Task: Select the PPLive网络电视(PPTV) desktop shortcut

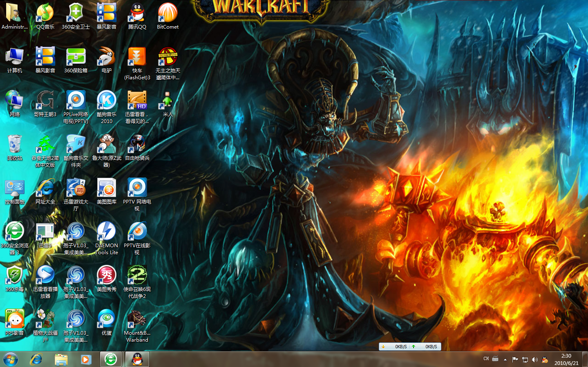Action: click(76, 107)
